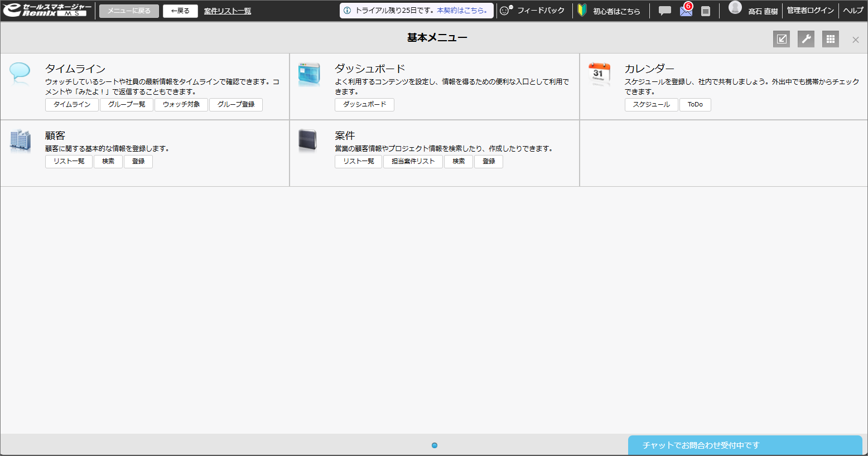Screen dimensions: 868x456
Task: Click the ウォッチ対象 button
Action: click(x=181, y=105)
